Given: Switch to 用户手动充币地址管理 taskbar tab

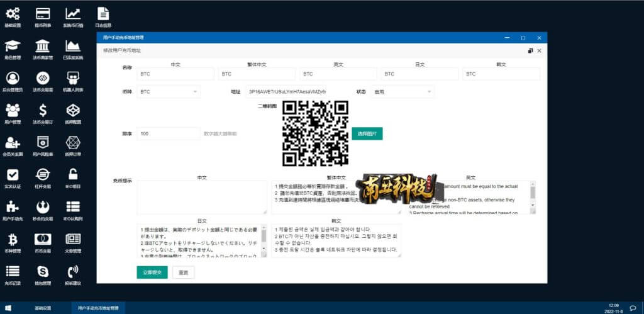Looking at the screenshot, I should [x=98, y=308].
